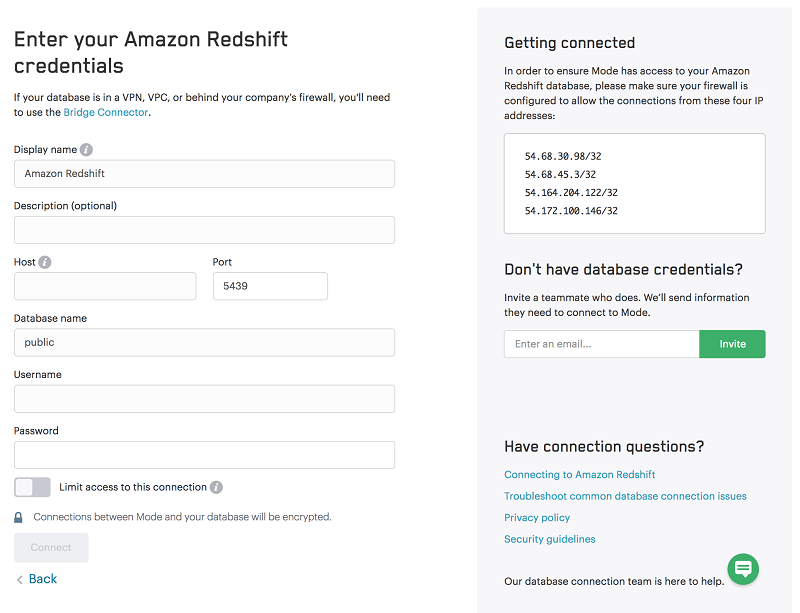Image resolution: width=800 pixels, height=613 pixels.
Task: Click the encryption lock icon
Action: coord(19,518)
